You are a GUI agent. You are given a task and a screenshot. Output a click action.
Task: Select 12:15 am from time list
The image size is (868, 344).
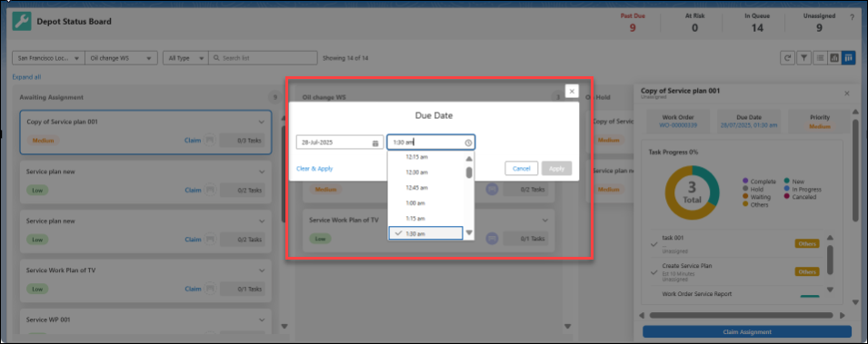425,157
